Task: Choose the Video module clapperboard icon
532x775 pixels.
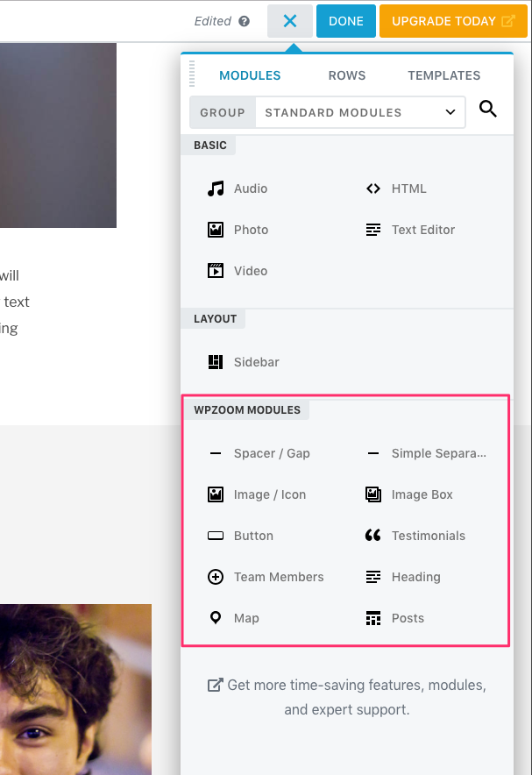Action: pyautogui.click(x=216, y=271)
